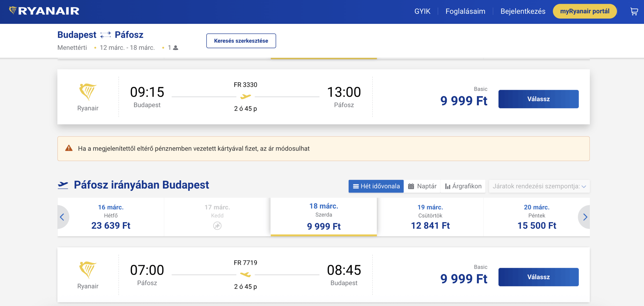Select the 16 márc. Hétfő date
Image resolution: width=644 pixels, height=306 pixels.
pos(111,217)
